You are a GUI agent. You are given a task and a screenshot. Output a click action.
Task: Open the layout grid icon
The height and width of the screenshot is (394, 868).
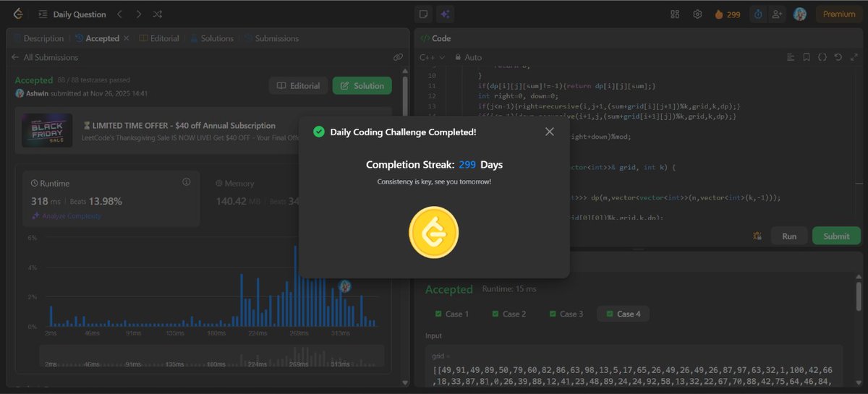(x=675, y=14)
